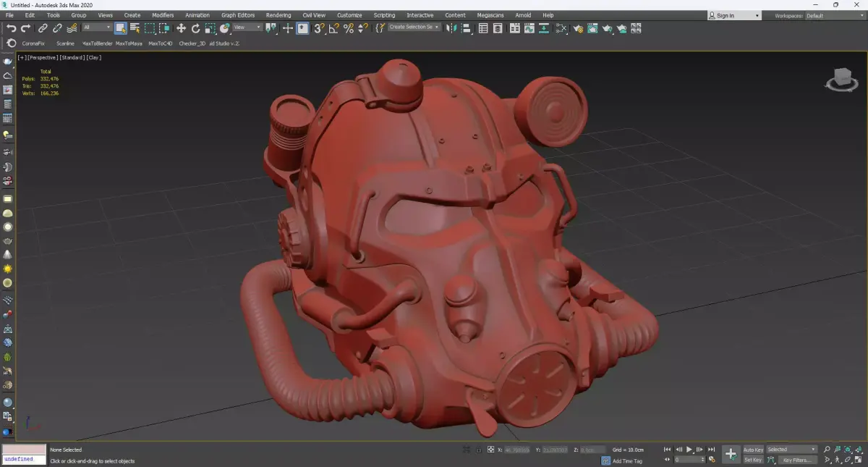Click the ViewCube navigation widget
Image resolution: width=868 pixels, height=467 pixels.
842,79
